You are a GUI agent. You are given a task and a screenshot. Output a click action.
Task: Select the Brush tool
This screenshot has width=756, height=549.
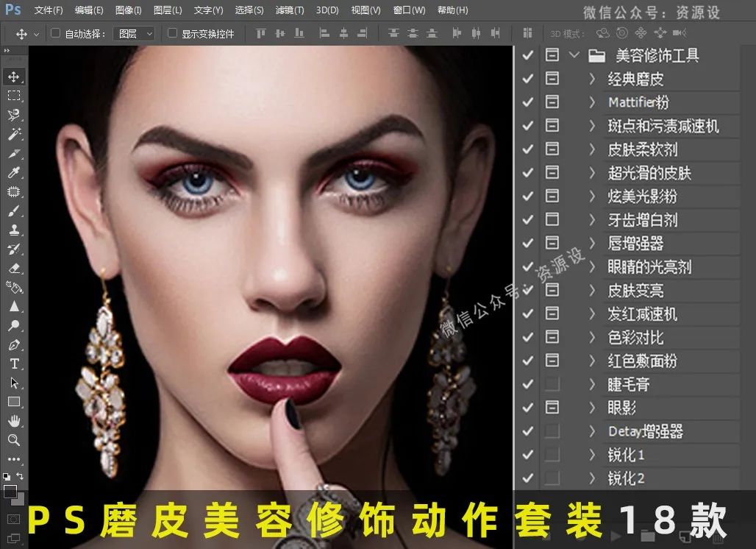(x=13, y=210)
